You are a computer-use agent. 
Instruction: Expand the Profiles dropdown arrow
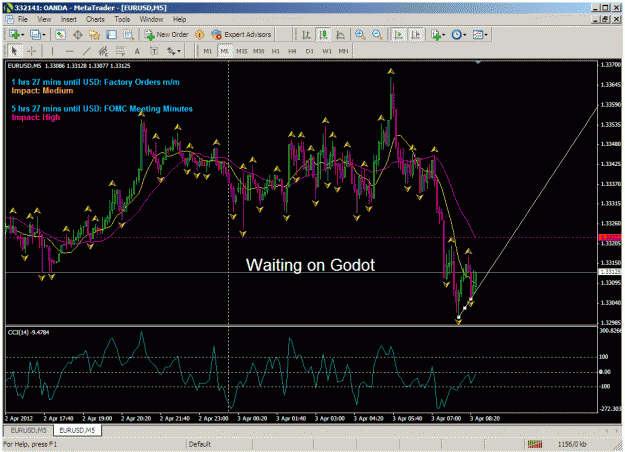point(44,35)
